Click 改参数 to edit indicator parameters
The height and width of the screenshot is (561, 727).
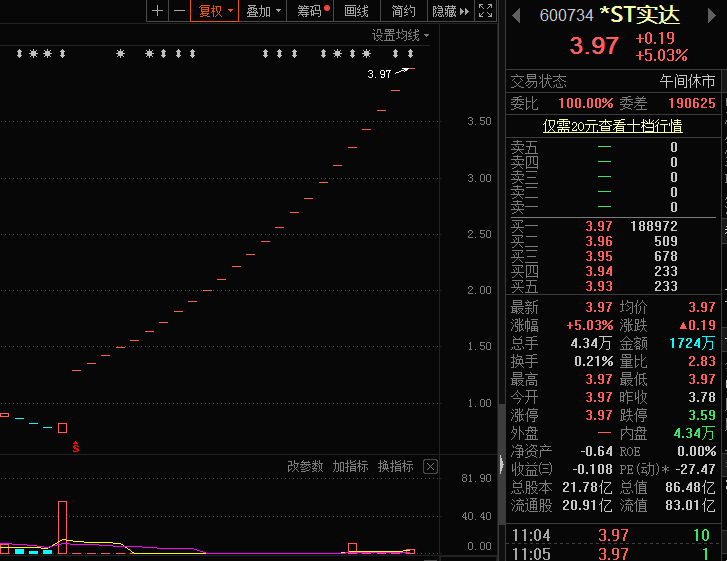[x=305, y=467]
